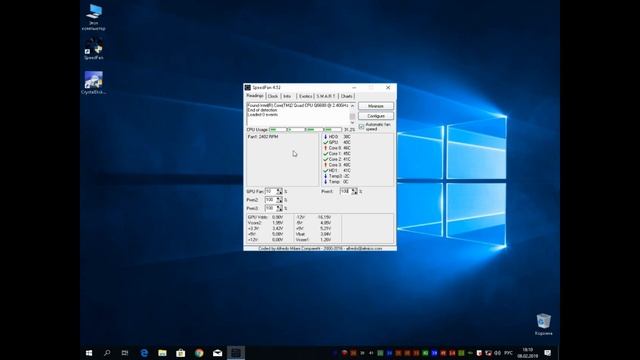Switch to the Charts tab

point(347,96)
